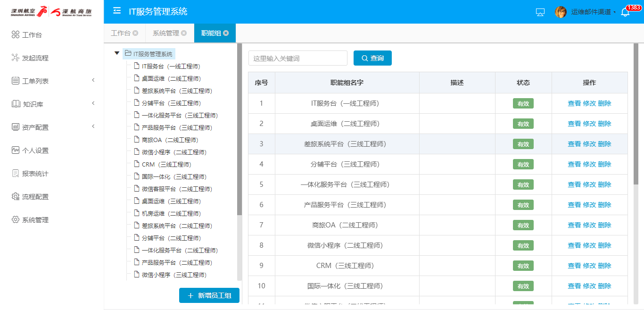Close the 职能组 tab
644x310 pixels.
tap(226, 33)
